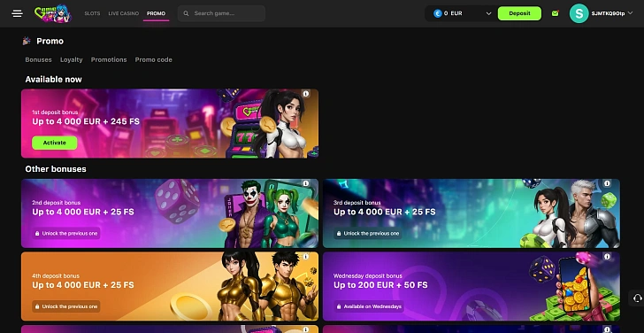Viewport: 644px width, 333px height.
Task: Expand the SJMTKQ90tp account menu
Action: coord(631,13)
